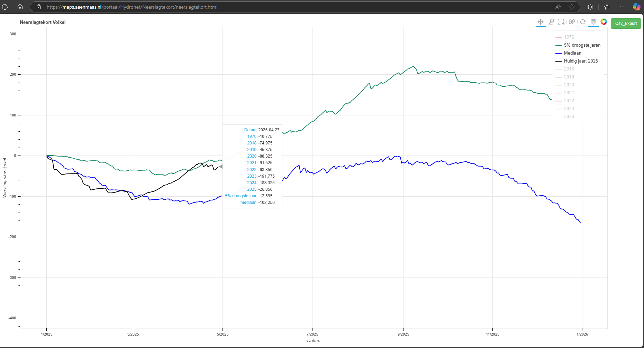Activate the Box Select tool
Image resolution: width=644 pixels, height=348 pixels.
[x=561, y=22]
